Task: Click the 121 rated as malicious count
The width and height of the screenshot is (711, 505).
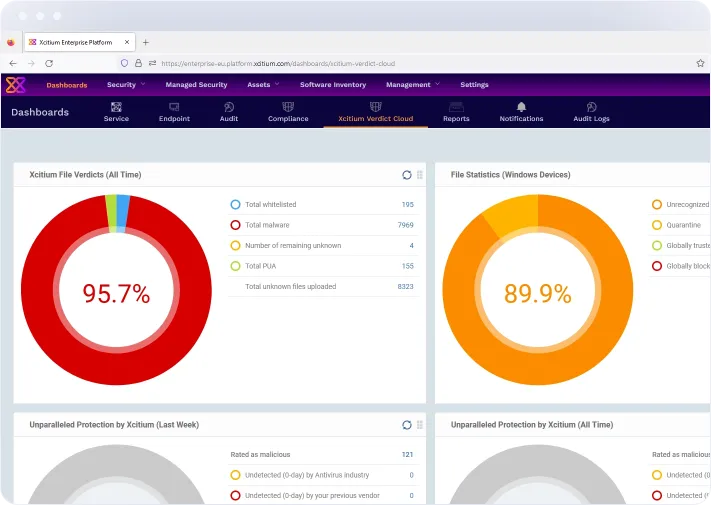Action: pos(407,454)
